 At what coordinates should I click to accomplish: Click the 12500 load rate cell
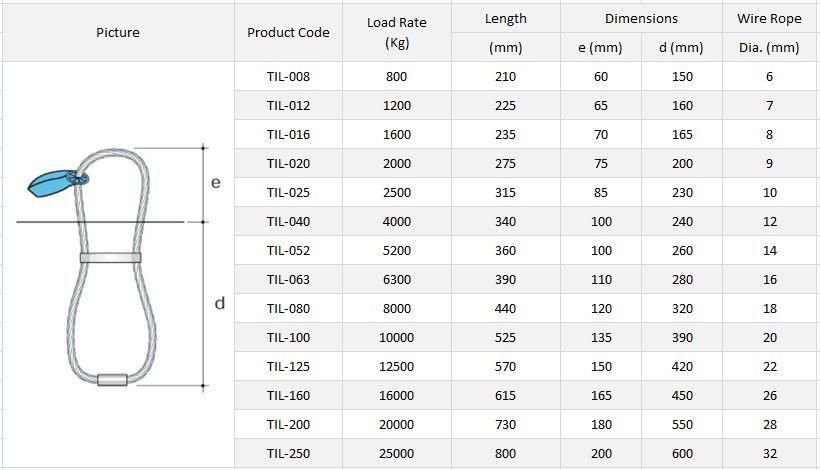pyautogui.click(x=399, y=367)
